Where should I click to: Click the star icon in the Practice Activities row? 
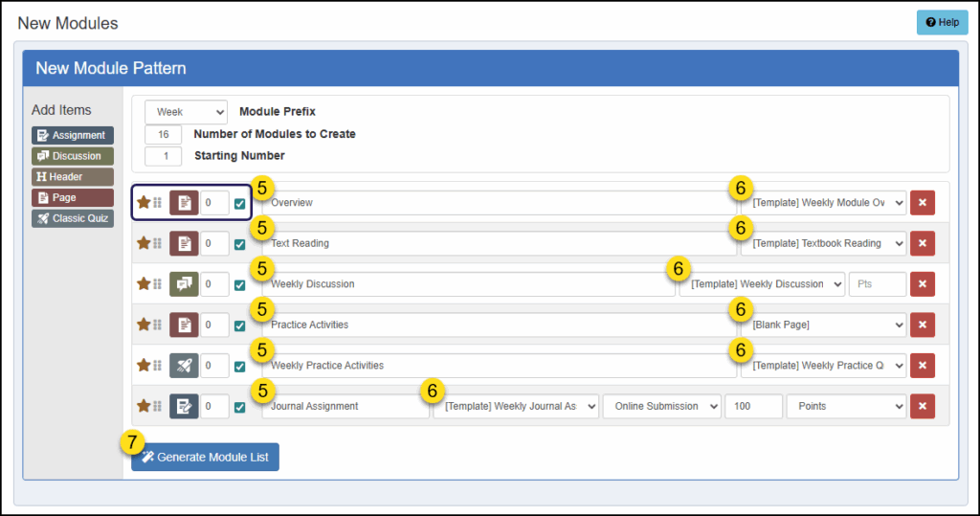click(144, 324)
